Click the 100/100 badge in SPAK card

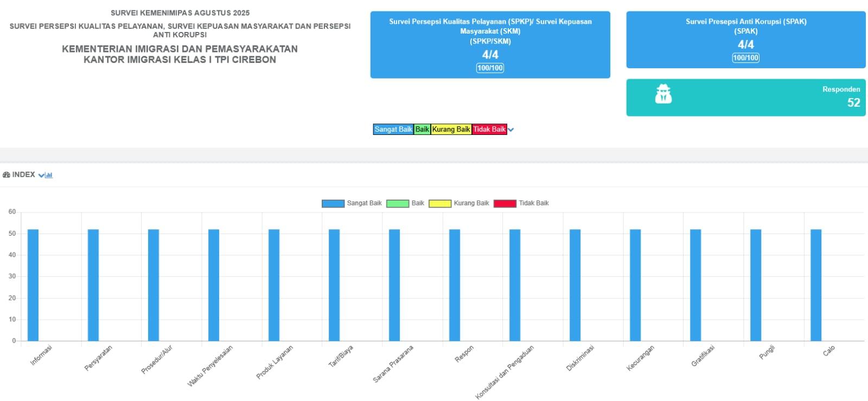click(746, 58)
